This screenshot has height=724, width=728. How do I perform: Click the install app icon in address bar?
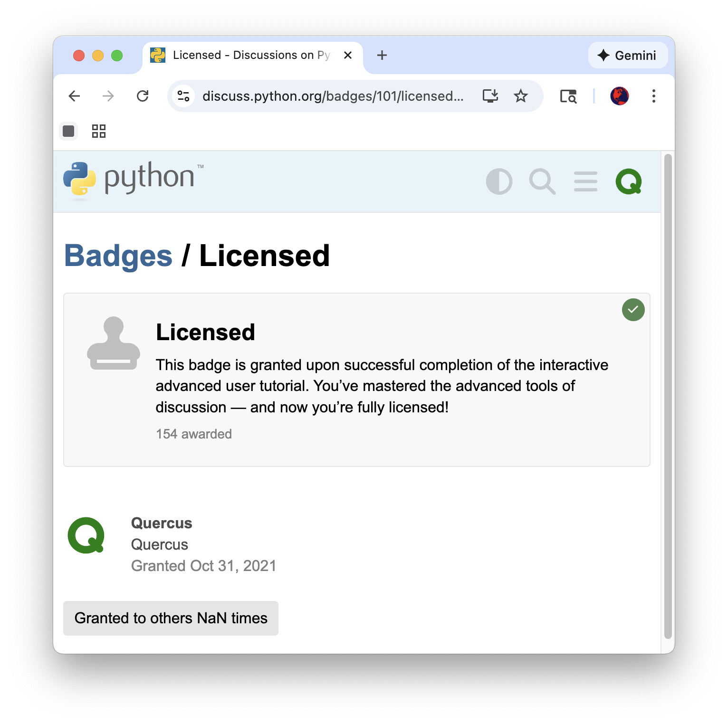(x=490, y=96)
